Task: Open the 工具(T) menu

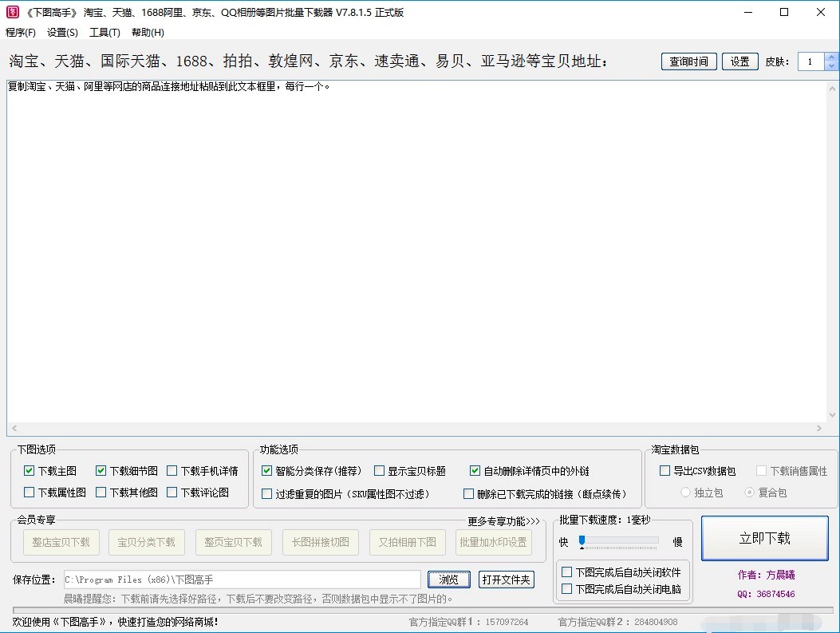Action: tap(105, 33)
